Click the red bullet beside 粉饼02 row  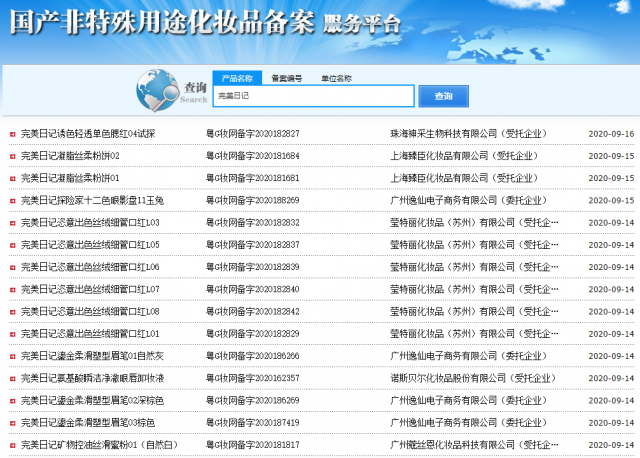pyautogui.click(x=12, y=156)
